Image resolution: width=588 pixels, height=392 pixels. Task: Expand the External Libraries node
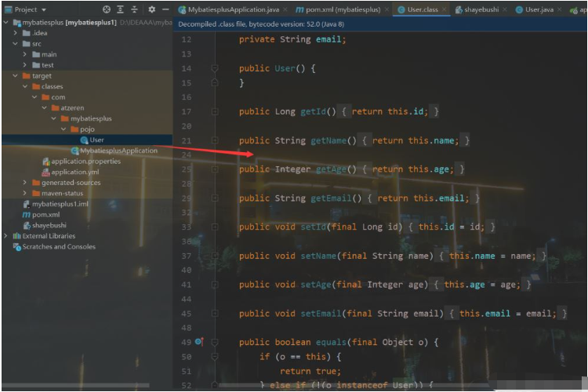(x=6, y=236)
